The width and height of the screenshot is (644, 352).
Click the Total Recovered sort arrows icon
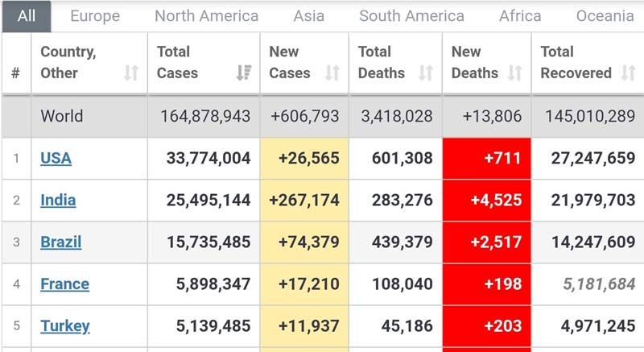pos(628,73)
